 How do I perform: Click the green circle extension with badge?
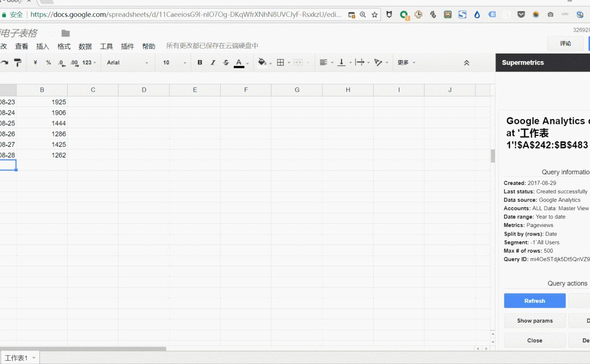(x=404, y=15)
